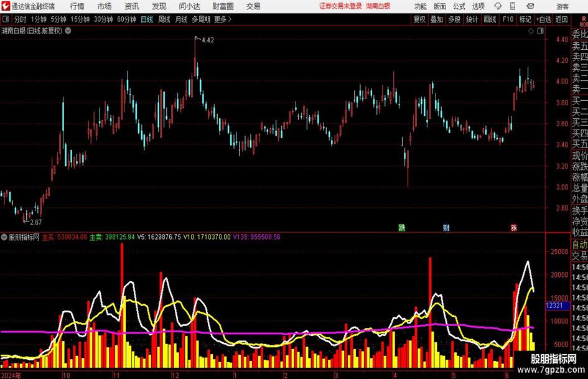Open the 公式 menu
Viewport: 588px width, 379px height.
point(459,6)
